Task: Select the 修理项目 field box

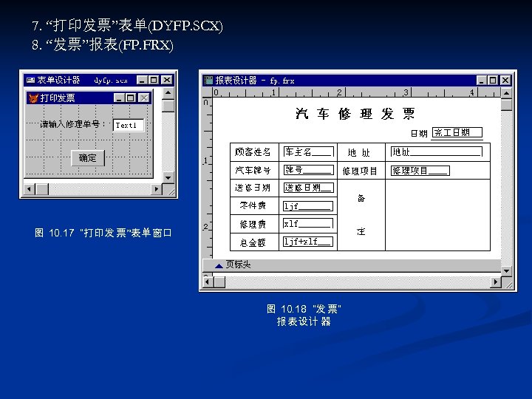Action: [x=420, y=171]
